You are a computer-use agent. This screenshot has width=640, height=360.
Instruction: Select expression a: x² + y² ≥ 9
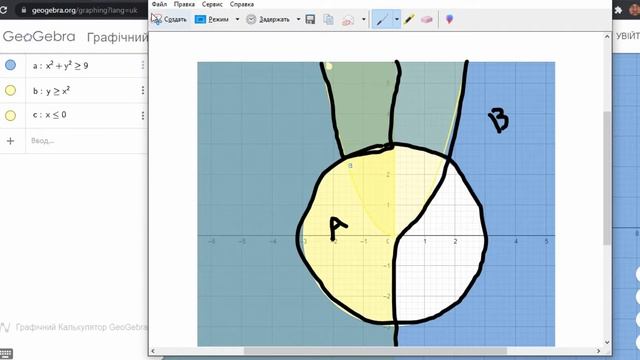click(60, 65)
